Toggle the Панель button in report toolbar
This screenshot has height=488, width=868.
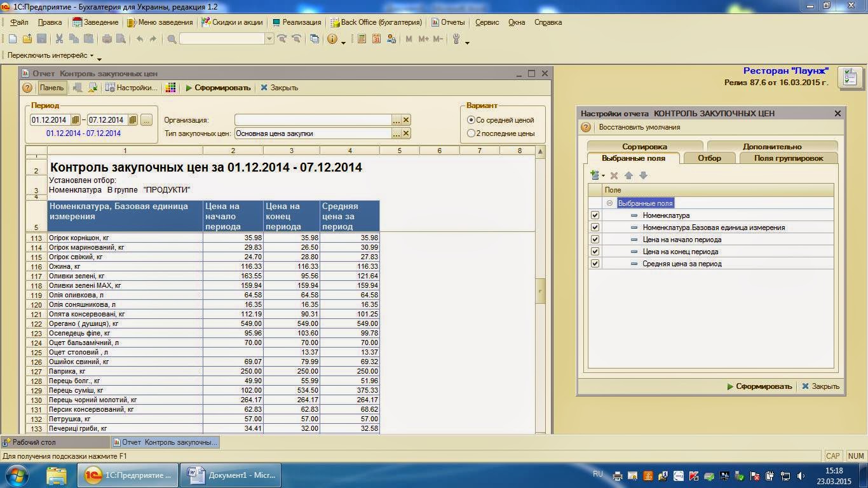51,88
